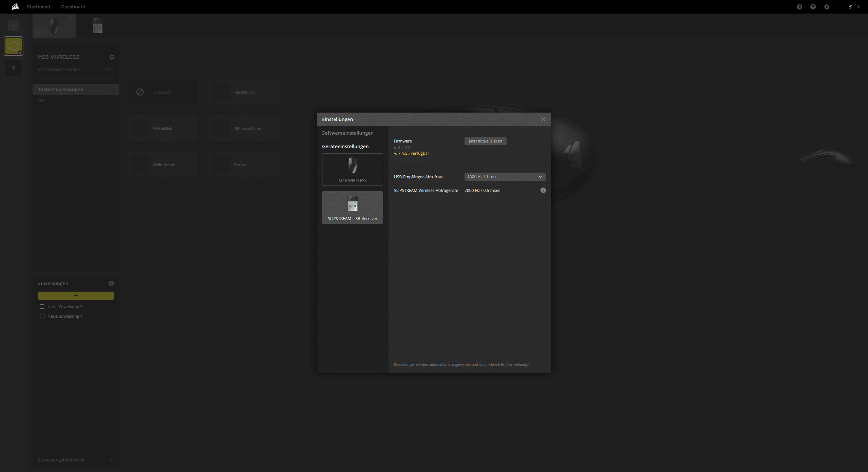The width and height of the screenshot is (868, 472).
Task: Open global settings gear icon in the title bar
Action: (826, 7)
